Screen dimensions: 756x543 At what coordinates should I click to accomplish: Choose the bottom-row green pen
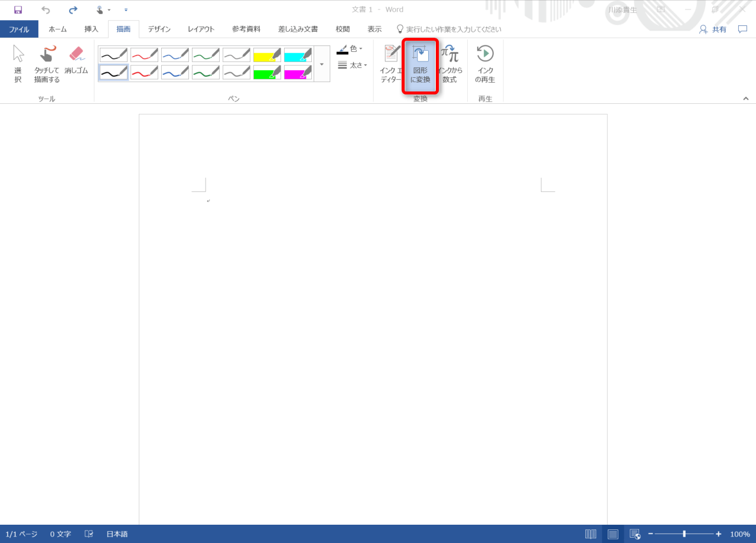(206, 73)
